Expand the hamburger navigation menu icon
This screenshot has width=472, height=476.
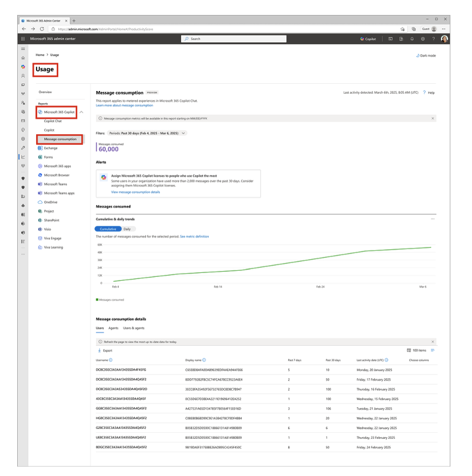point(23,49)
